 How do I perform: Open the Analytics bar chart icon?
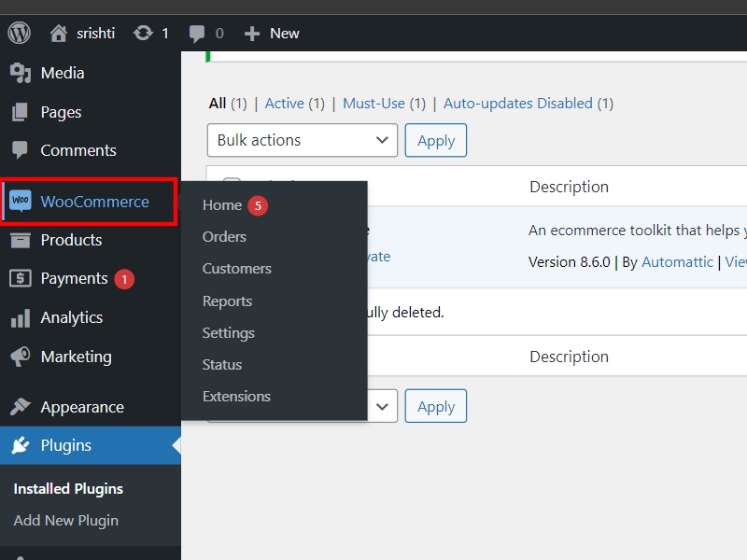tap(21, 317)
